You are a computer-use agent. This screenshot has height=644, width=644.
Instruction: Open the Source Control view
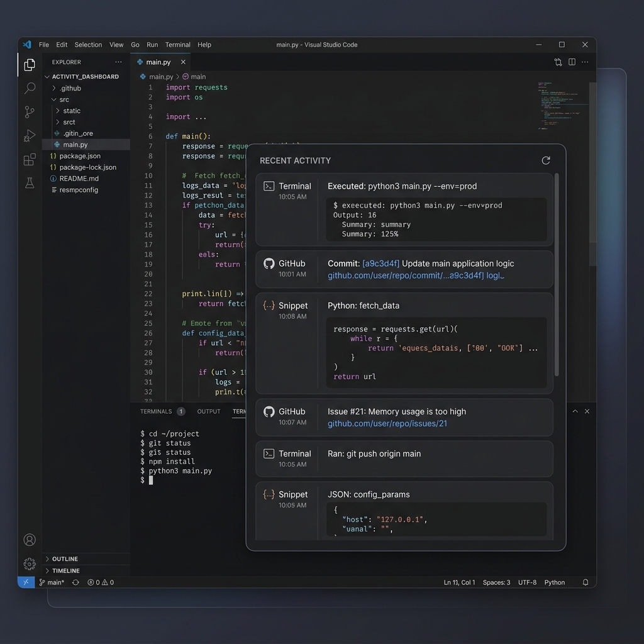(x=29, y=112)
